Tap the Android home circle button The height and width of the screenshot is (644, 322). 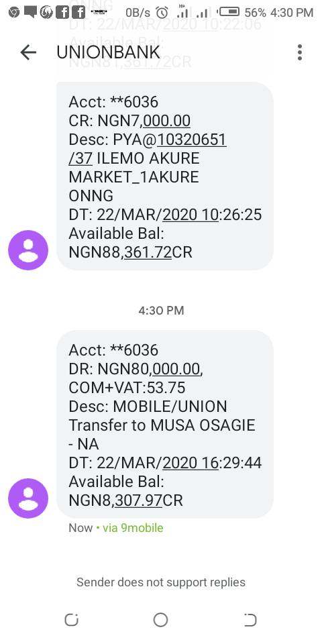[x=160, y=620]
